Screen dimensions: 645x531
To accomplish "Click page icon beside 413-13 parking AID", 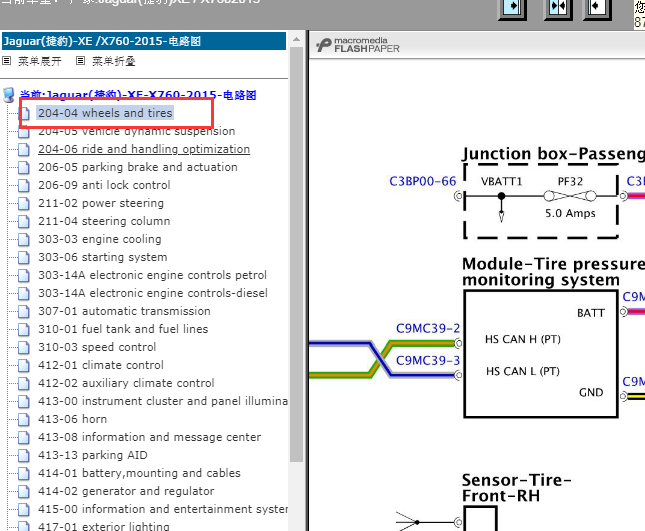I will click(24, 455).
